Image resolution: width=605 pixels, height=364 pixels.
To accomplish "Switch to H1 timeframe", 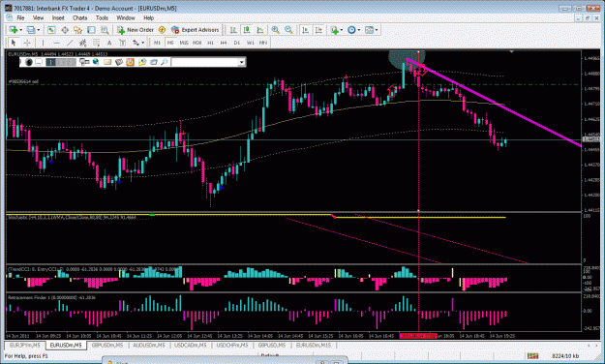I will (210, 43).
